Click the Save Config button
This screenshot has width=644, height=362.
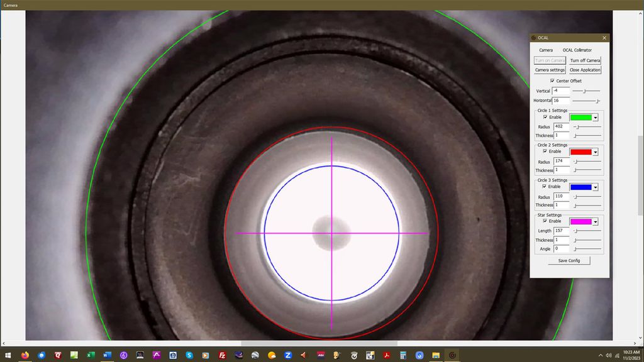[569, 261]
